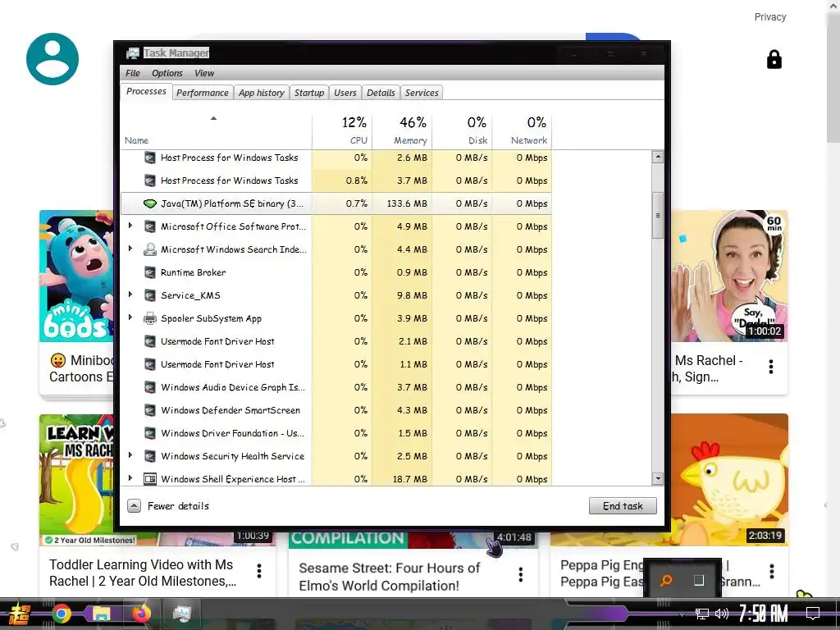The height and width of the screenshot is (630, 840).
Task: Expand Spooler SubSystem App row
Action: pos(130,318)
